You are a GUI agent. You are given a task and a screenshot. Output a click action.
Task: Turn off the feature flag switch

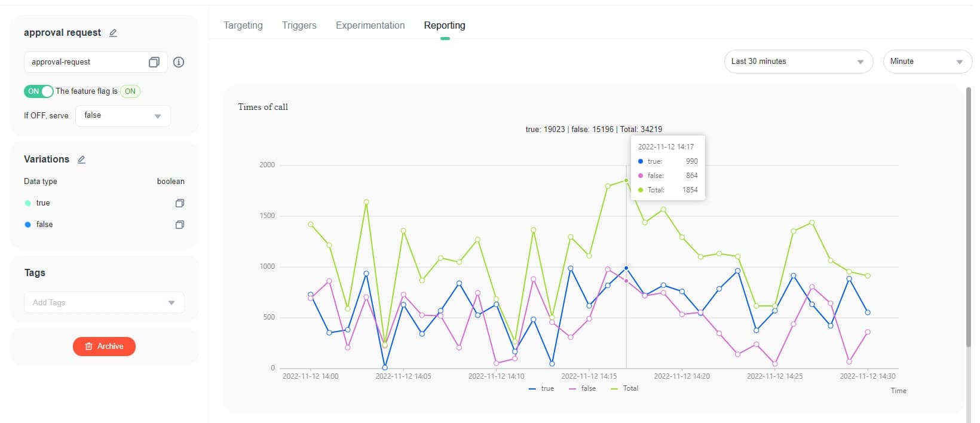(39, 91)
